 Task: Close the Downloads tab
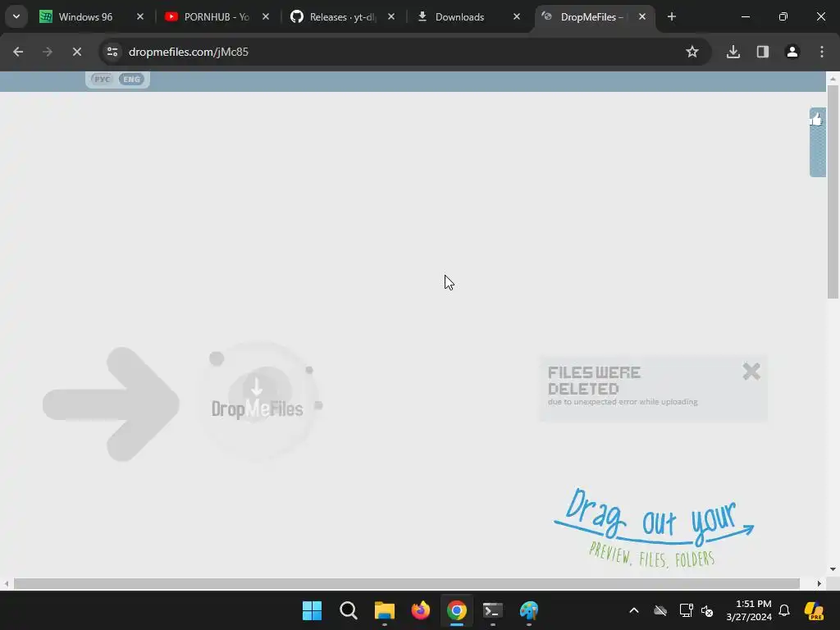(517, 16)
